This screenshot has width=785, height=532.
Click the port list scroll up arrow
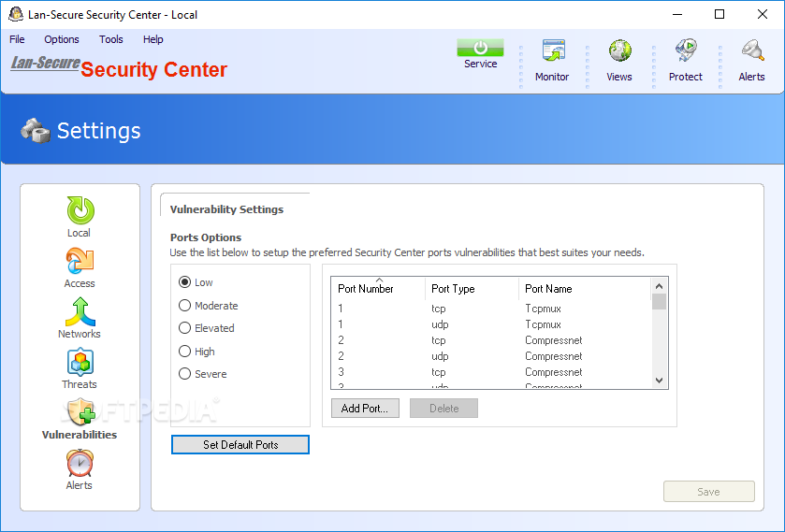click(x=660, y=286)
